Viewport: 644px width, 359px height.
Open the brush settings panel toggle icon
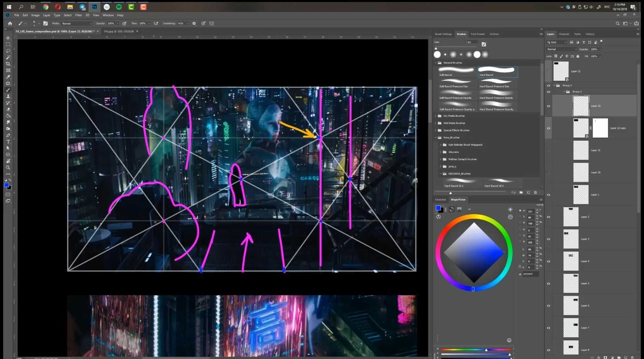pyautogui.click(x=46, y=24)
